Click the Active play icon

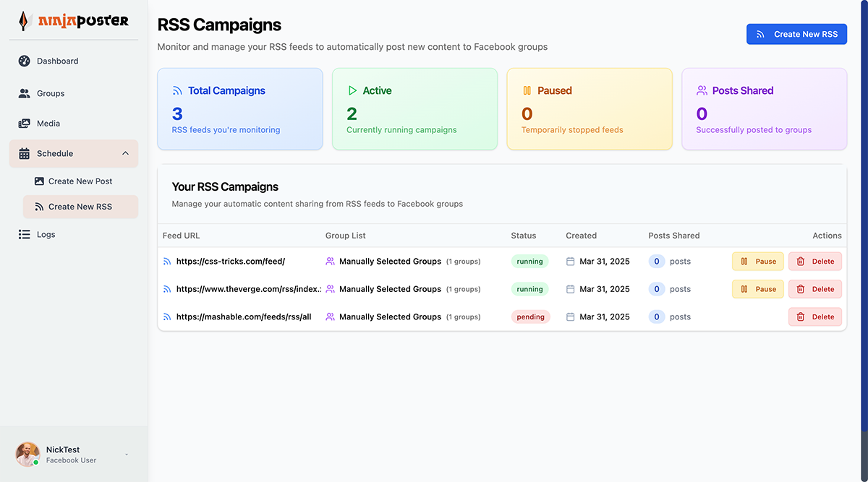pos(352,91)
